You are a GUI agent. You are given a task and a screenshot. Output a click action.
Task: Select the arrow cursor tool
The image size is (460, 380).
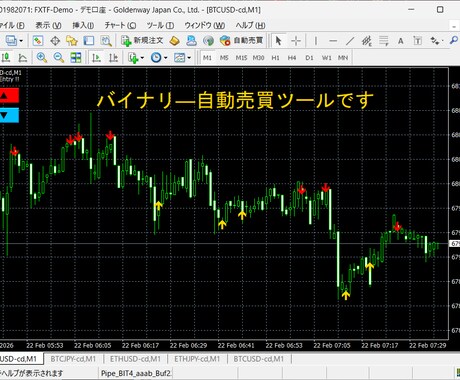[x=278, y=41]
